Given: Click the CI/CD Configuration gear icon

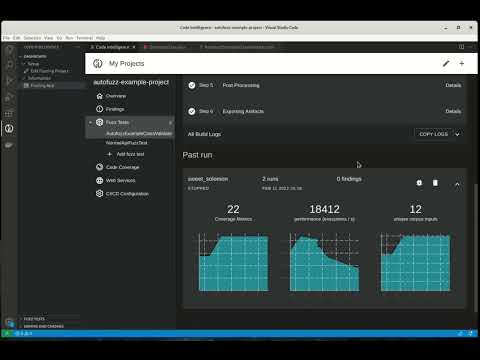Looking at the screenshot, I should tap(99, 193).
